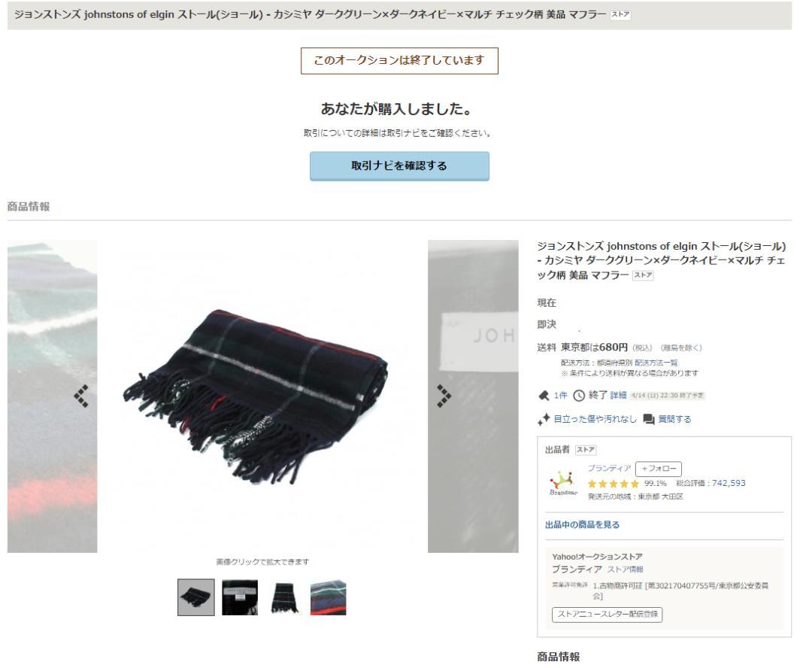The image size is (812, 668).
Task: Follow seller with +フォロー button
Action: click(x=658, y=469)
